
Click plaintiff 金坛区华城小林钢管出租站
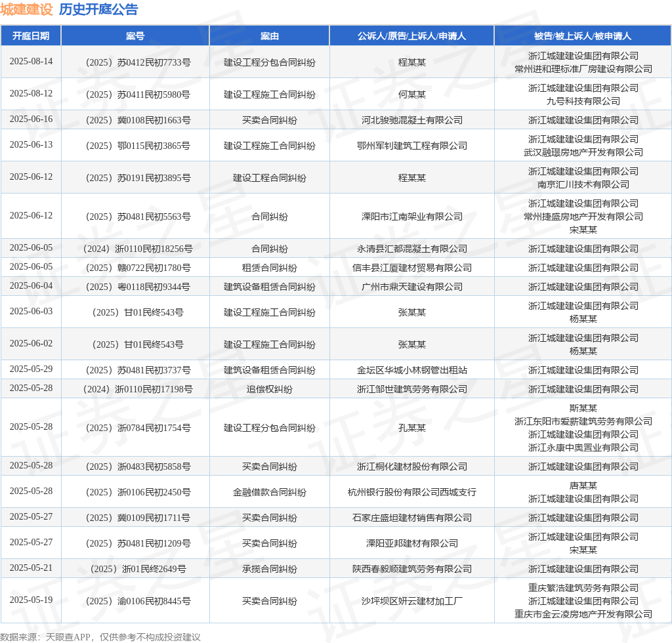tap(412, 371)
